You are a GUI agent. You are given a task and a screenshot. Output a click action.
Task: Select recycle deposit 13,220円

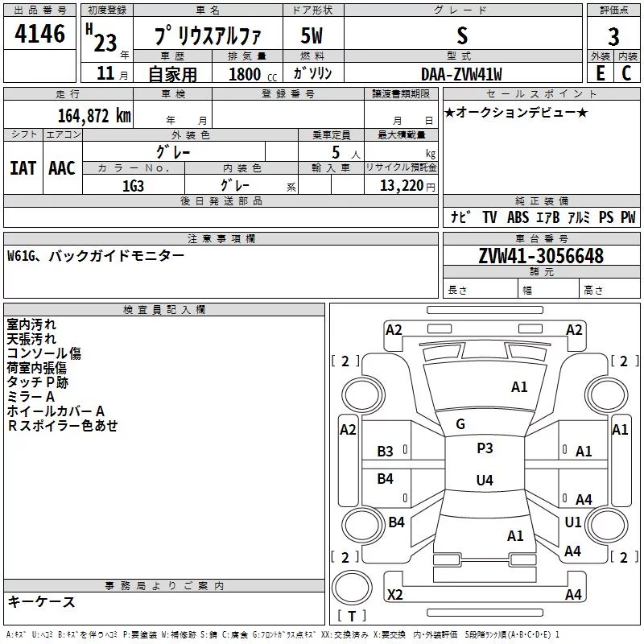407,186
